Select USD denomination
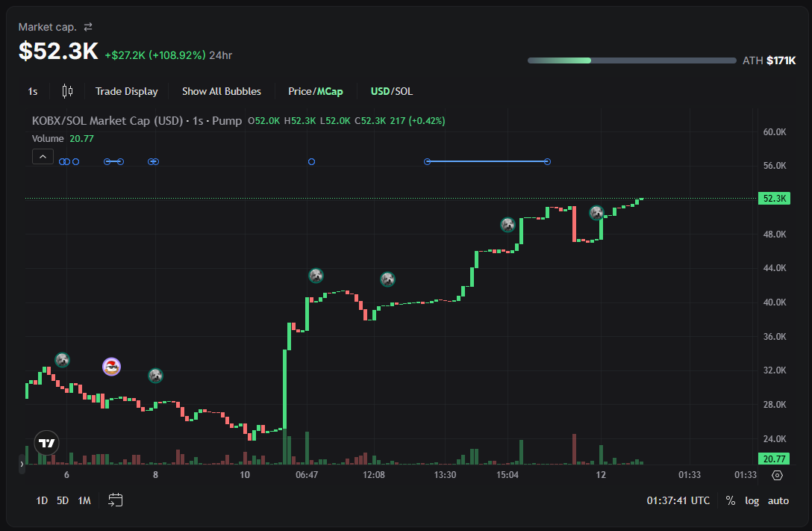 coord(380,91)
